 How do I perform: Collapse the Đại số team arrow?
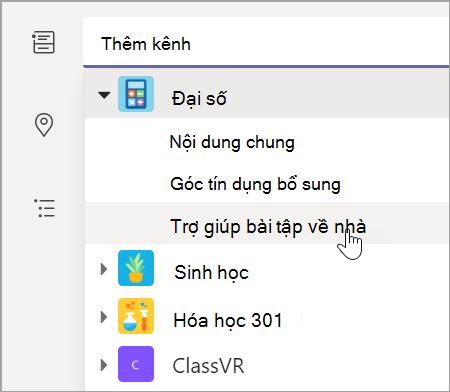click(x=104, y=95)
